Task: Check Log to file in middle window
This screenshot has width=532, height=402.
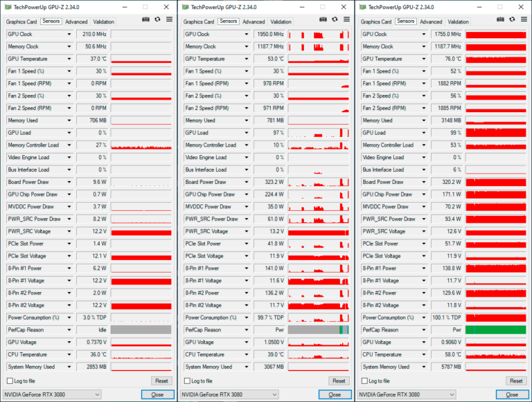Action: pos(187,381)
